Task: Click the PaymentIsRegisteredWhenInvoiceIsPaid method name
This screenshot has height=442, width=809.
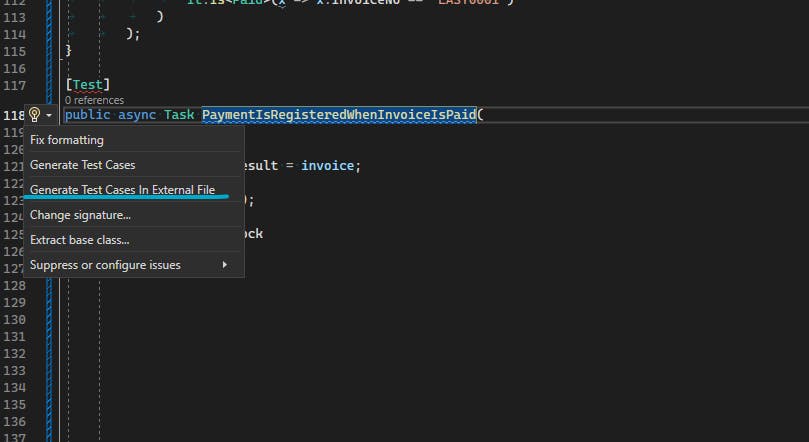Action: tap(339, 115)
